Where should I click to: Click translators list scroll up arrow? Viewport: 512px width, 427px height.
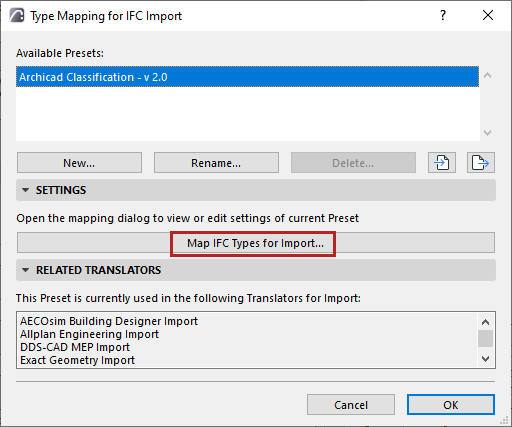[486, 322]
